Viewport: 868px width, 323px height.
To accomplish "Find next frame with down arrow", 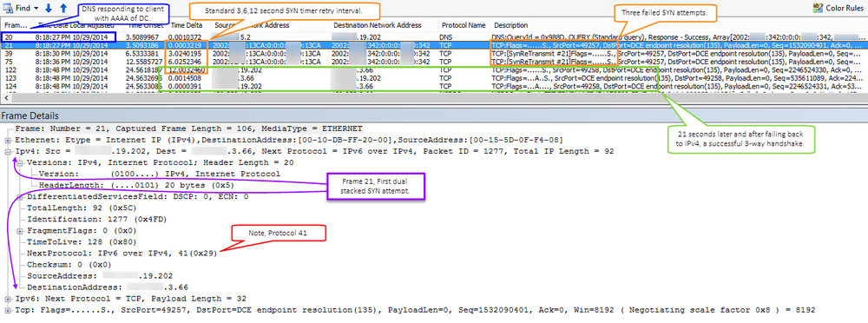I will pyautogui.click(x=48, y=8).
